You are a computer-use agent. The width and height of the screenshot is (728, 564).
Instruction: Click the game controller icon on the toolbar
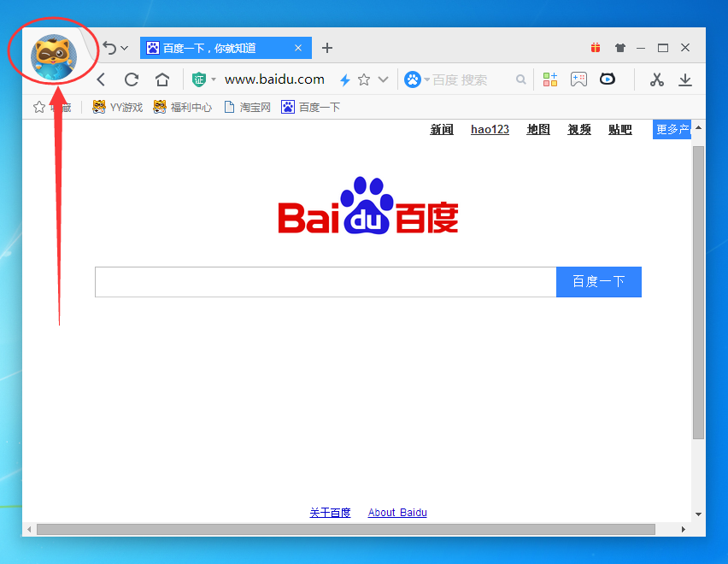coord(579,79)
